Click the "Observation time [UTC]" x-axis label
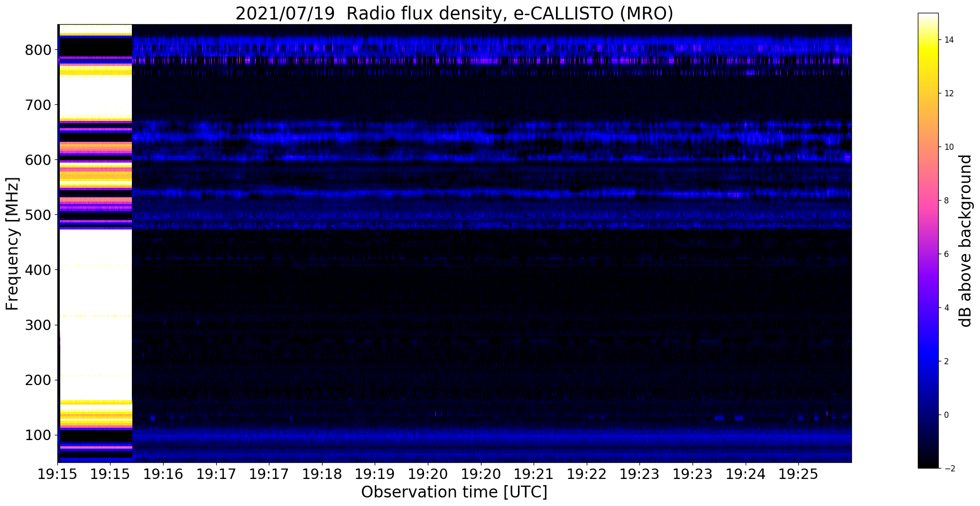The image size is (980, 506). click(x=454, y=492)
